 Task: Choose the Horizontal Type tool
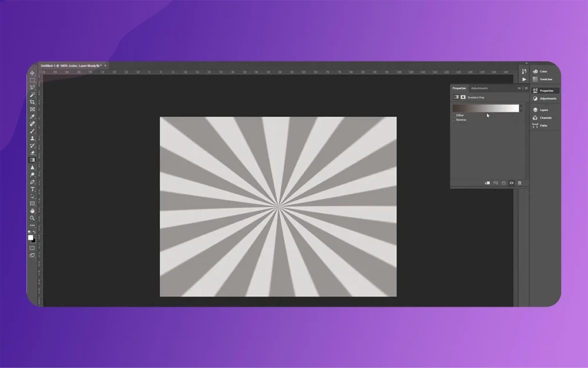[33, 189]
